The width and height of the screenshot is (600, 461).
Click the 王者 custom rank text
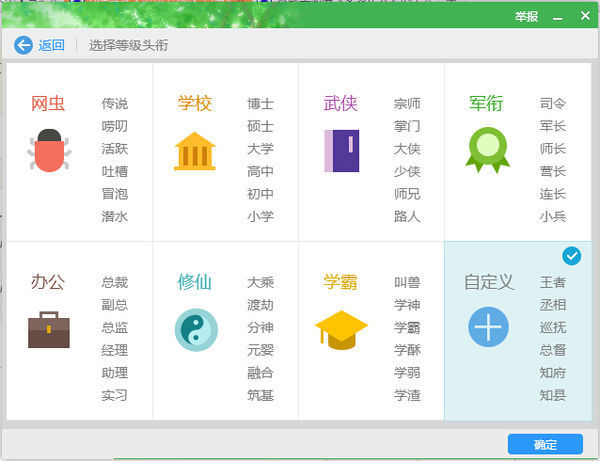[553, 282]
